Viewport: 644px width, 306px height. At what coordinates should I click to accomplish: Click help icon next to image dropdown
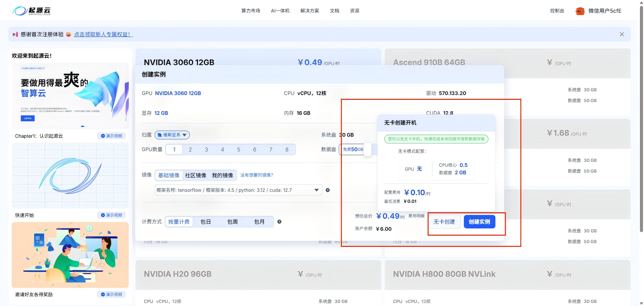(x=328, y=190)
